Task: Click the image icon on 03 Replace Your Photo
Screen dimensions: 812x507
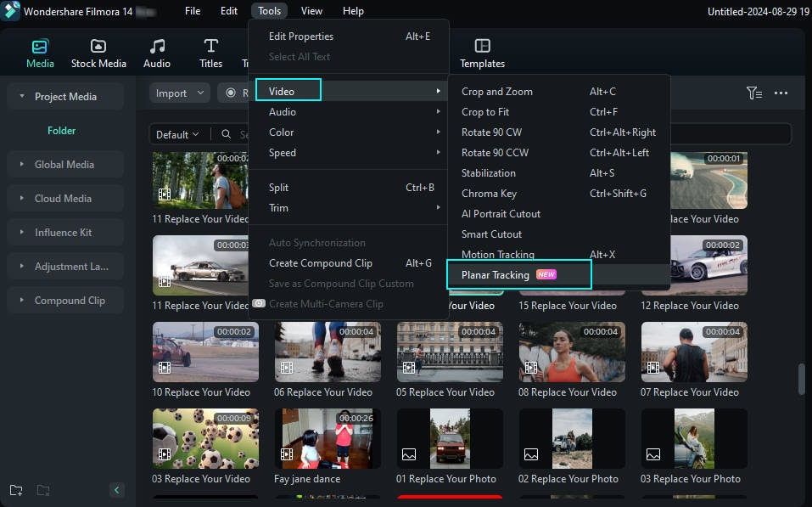Action: (653, 454)
